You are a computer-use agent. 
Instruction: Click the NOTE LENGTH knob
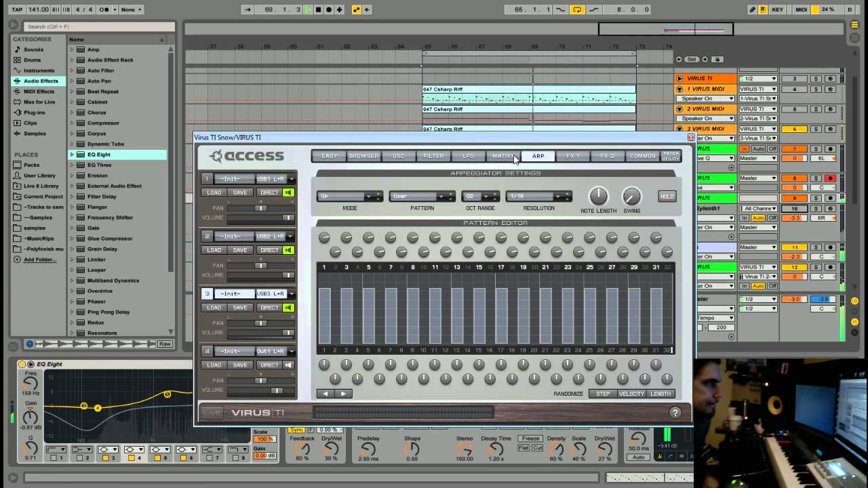[599, 196]
